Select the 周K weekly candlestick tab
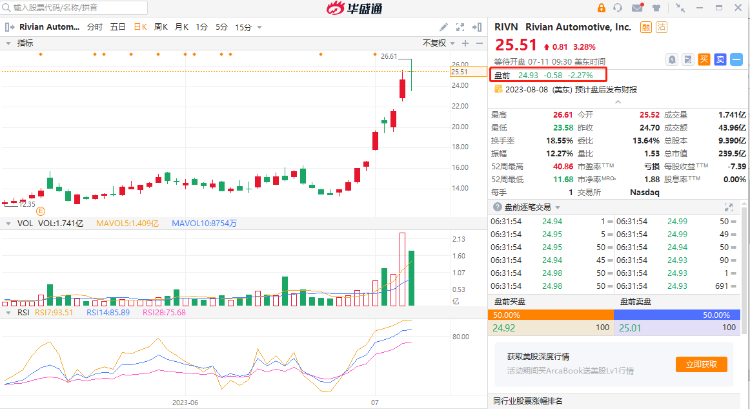Viewport: 750px width, 409px height. [x=161, y=27]
